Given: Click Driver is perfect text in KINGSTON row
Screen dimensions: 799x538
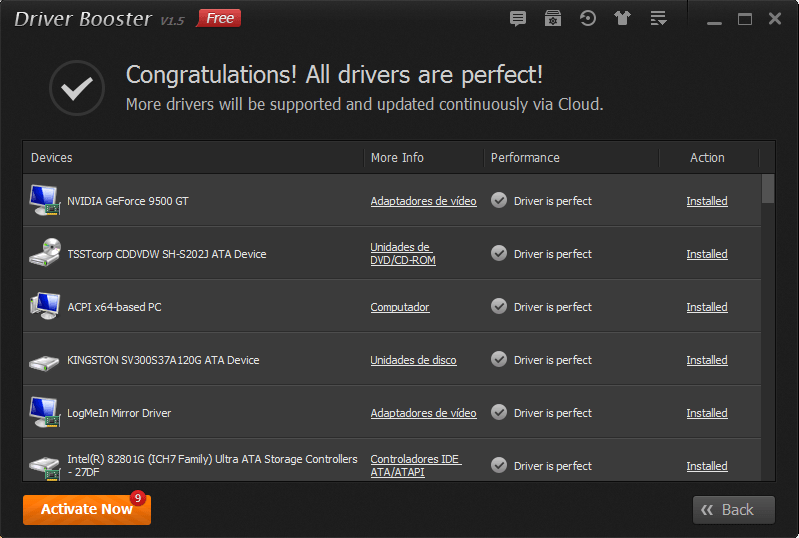Looking at the screenshot, I should [552, 360].
